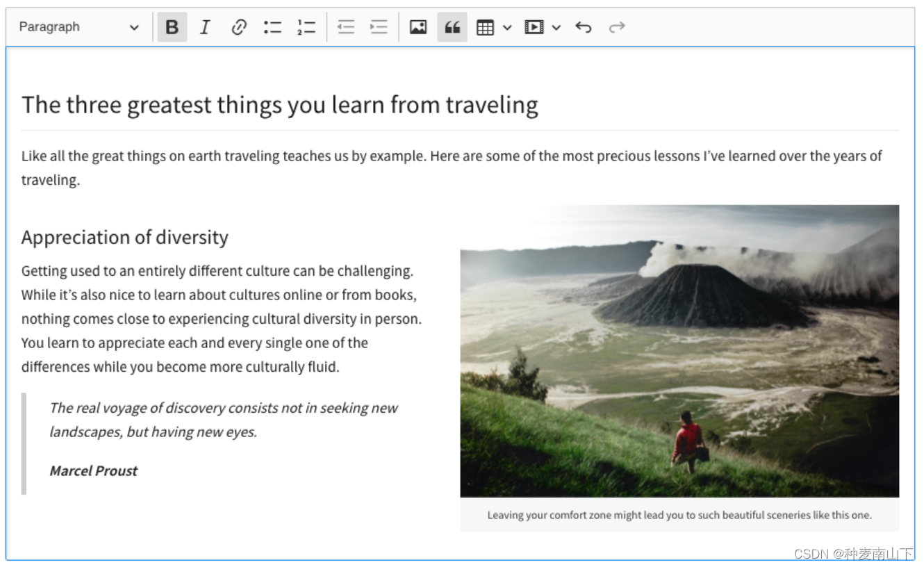Insert an image using picture icon
924x567 pixels.
(418, 27)
